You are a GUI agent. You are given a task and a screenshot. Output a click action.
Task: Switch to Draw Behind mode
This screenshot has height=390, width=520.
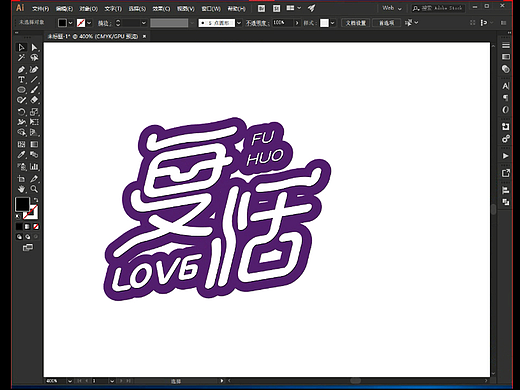tap(27, 237)
